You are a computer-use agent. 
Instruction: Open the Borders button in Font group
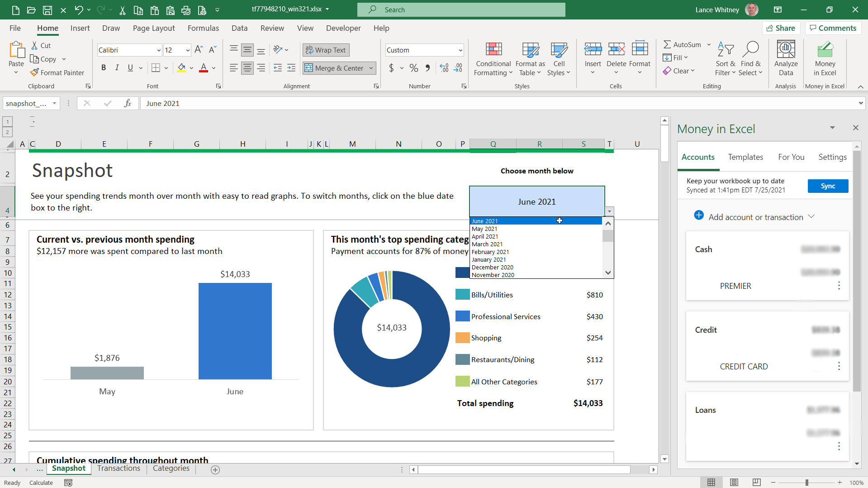156,68
